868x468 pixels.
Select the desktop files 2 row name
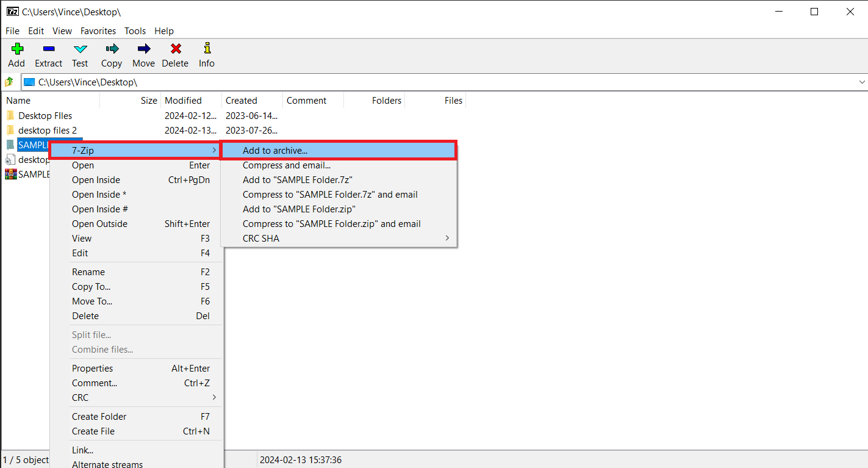pos(48,130)
